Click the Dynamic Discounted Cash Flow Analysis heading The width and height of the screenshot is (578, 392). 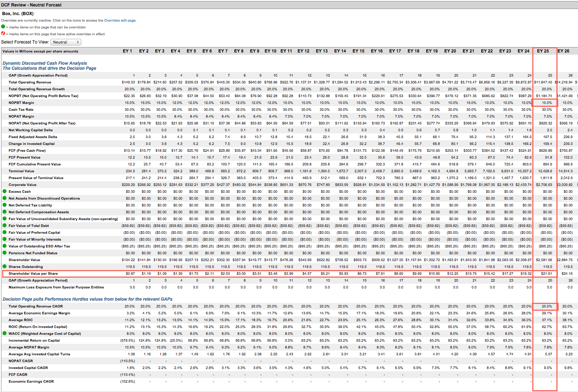[45, 63]
